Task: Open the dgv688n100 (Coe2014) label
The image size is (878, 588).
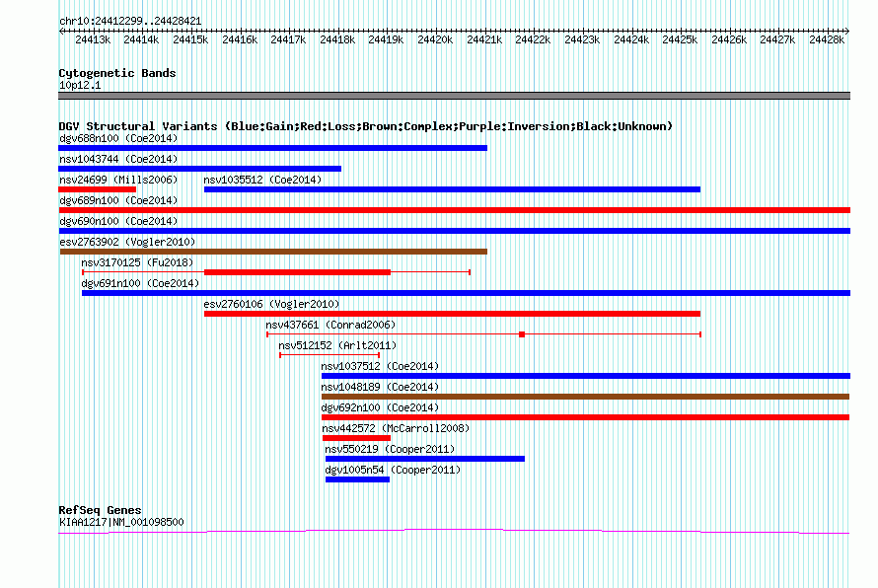Action: tap(118, 138)
